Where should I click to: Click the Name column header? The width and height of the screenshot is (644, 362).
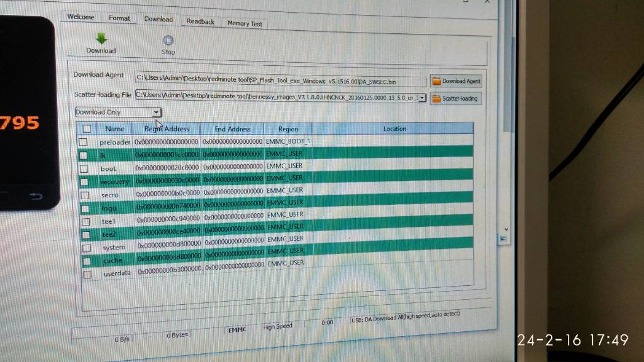[114, 128]
